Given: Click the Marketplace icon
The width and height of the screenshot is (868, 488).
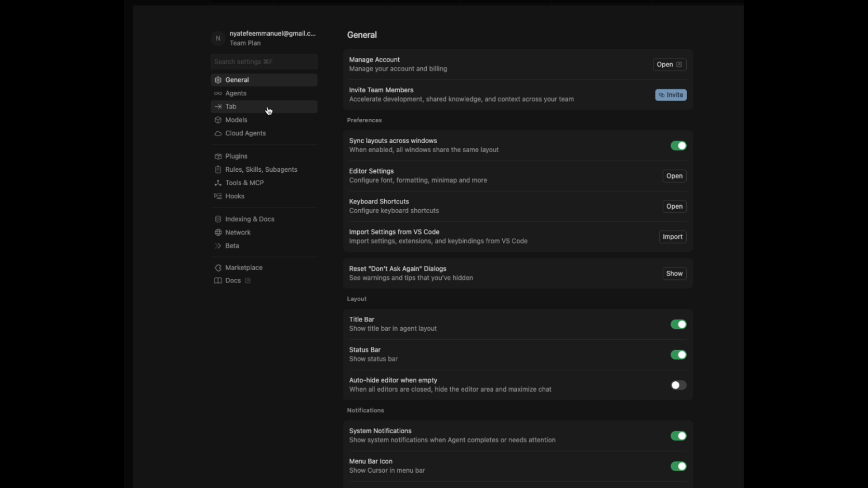Looking at the screenshot, I should [218, 267].
